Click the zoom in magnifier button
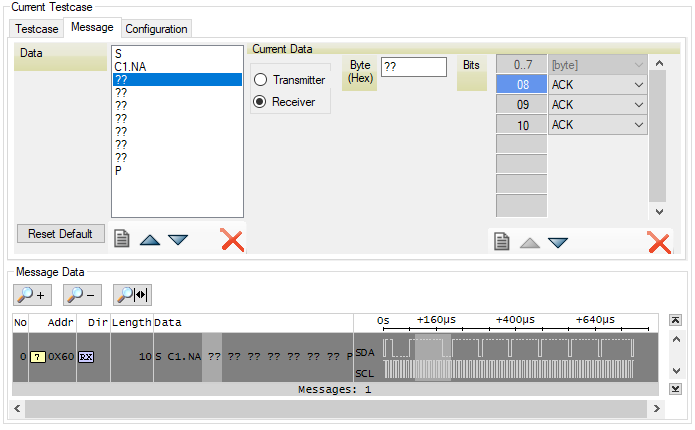Image resolution: width=695 pixels, height=430 pixels. tap(31, 294)
